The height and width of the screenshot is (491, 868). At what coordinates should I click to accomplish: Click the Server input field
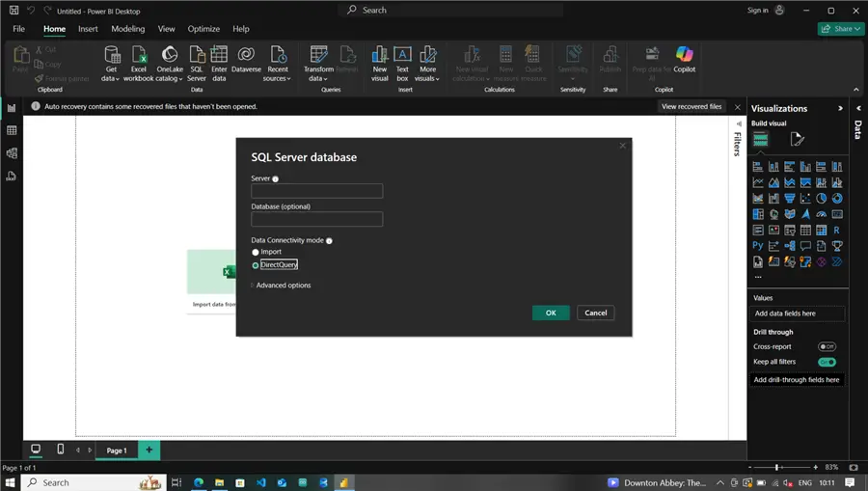[316, 191]
